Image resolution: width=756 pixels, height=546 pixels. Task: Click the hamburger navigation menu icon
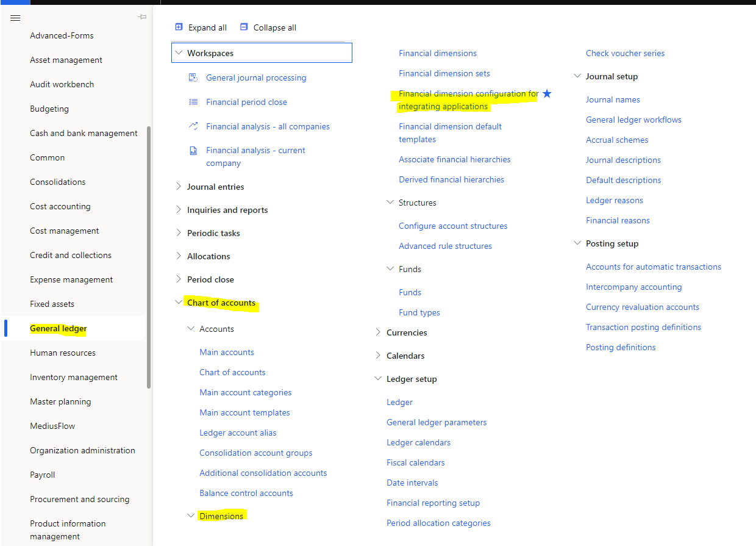click(x=15, y=18)
